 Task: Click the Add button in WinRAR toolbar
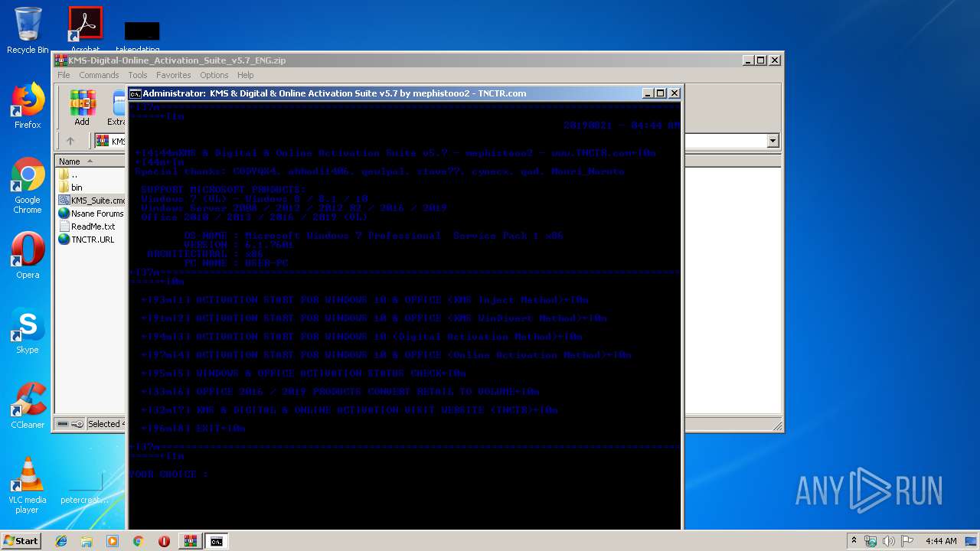(x=82, y=108)
